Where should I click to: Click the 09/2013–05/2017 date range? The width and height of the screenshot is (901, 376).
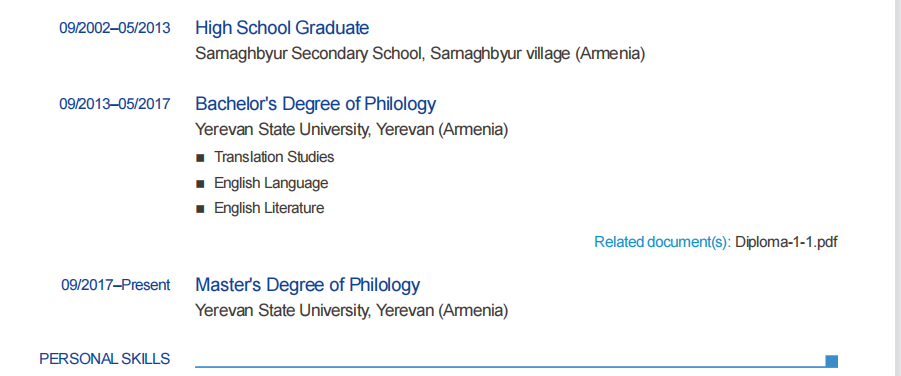(115, 104)
